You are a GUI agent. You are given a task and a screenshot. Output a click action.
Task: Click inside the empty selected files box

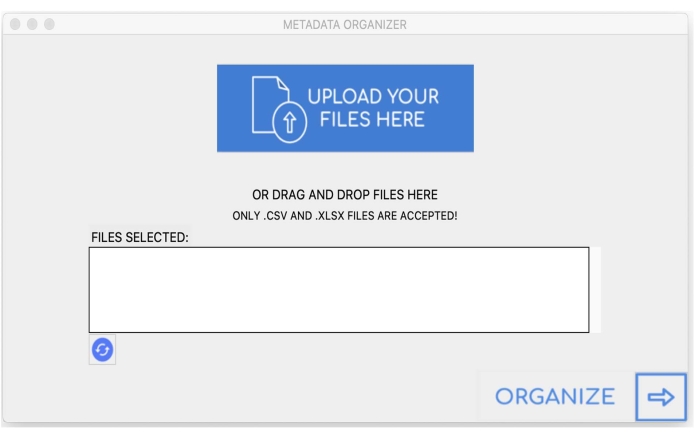338,289
